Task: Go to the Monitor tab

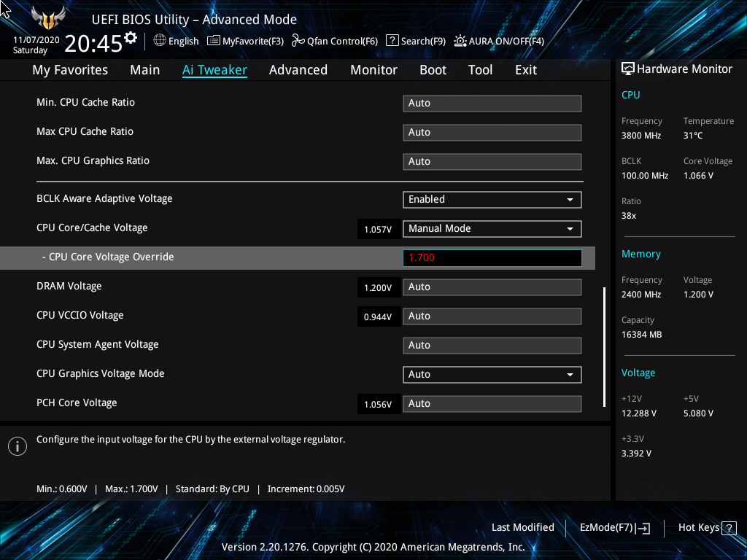Action: (374, 70)
